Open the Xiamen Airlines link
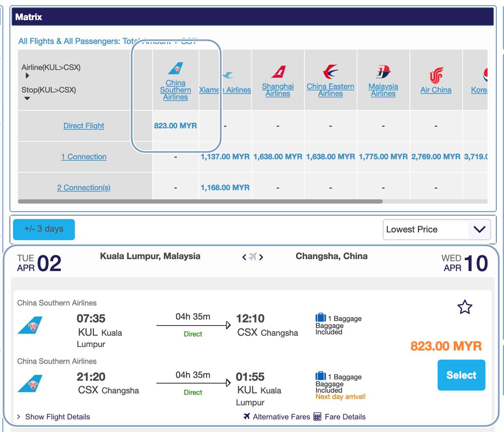 [225, 90]
